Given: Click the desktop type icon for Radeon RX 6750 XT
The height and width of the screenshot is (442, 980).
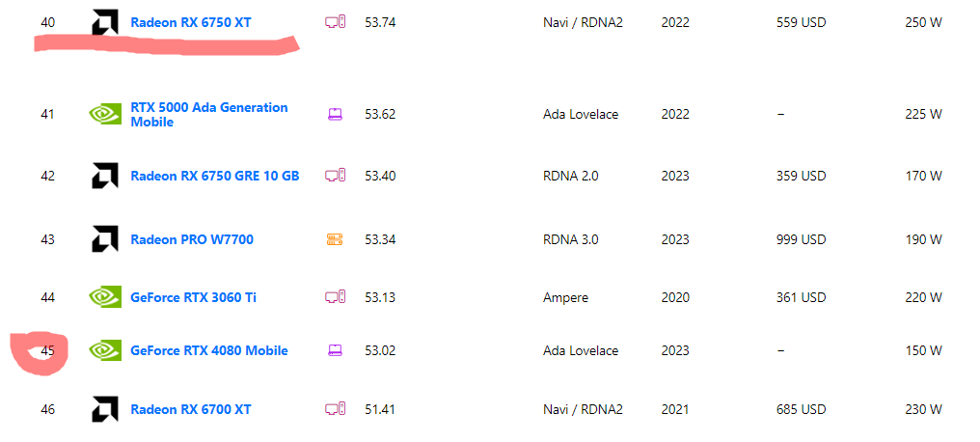Looking at the screenshot, I should click(x=336, y=21).
